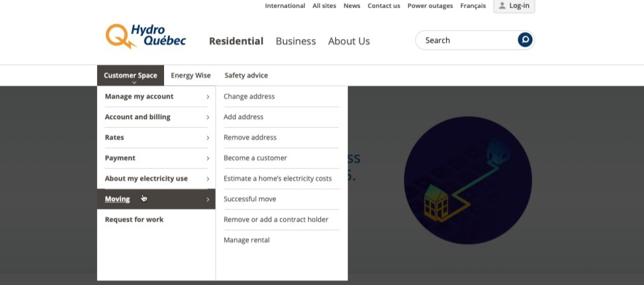Expand the Rates submenu chevron
Screen dimensions: 644x285
click(208, 138)
